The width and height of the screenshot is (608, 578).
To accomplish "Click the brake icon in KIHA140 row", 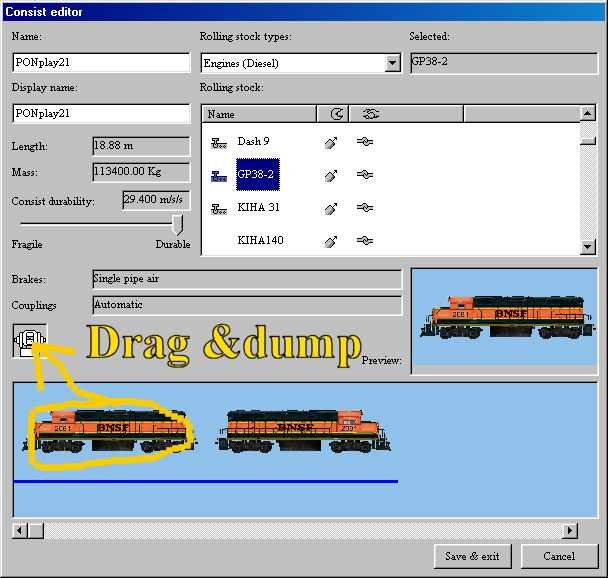I will [x=331, y=242].
